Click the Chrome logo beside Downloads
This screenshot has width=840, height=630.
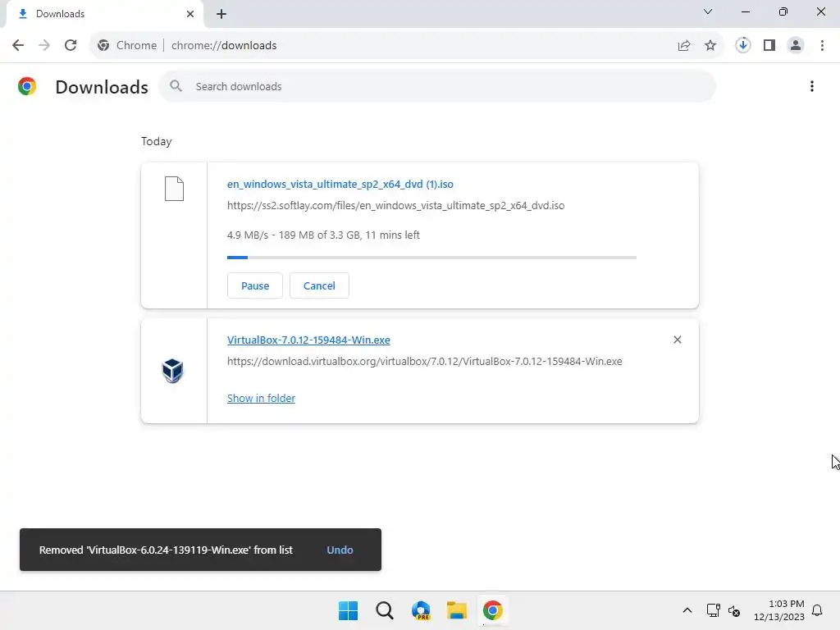click(x=27, y=86)
